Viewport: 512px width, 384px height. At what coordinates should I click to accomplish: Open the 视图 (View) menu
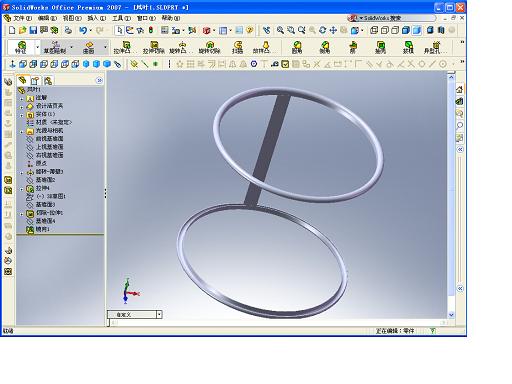[x=72, y=18]
